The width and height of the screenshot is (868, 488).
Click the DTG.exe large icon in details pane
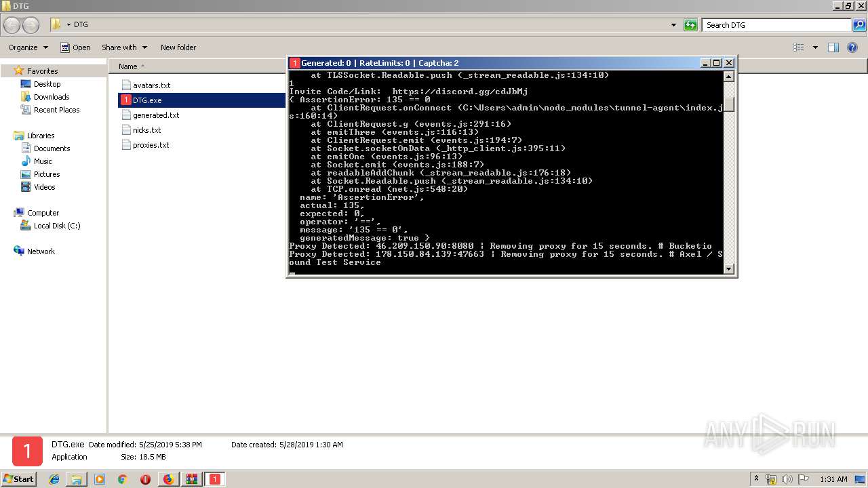click(x=27, y=451)
